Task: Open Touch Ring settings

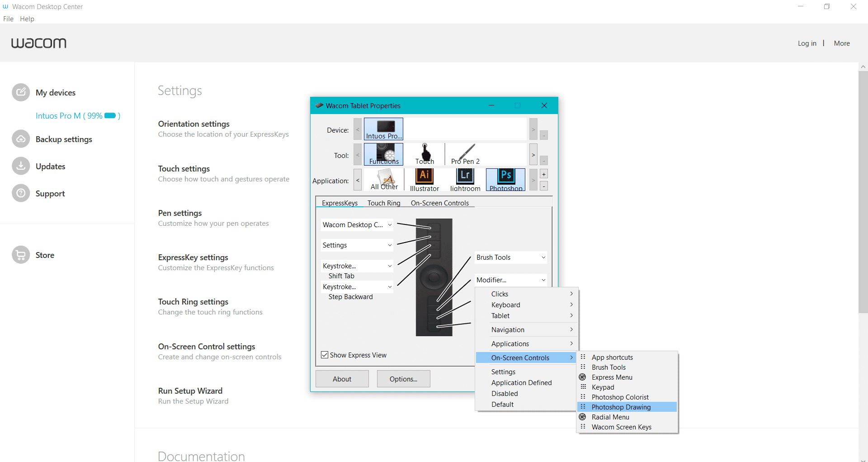Action: click(193, 302)
